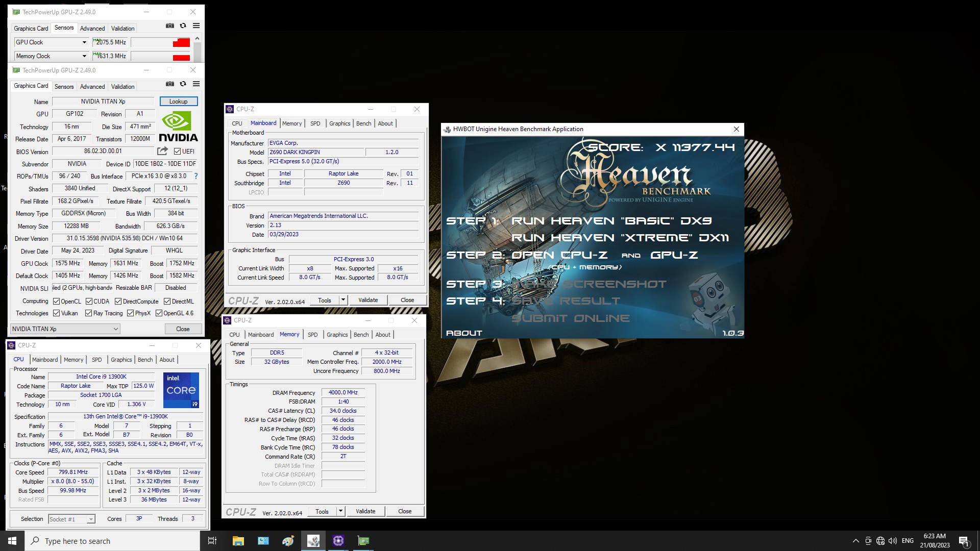Image resolution: width=980 pixels, height=551 pixels.
Task: Open the hamburger menu in the GPU-Z Sensors window
Action: pos(196,26)
